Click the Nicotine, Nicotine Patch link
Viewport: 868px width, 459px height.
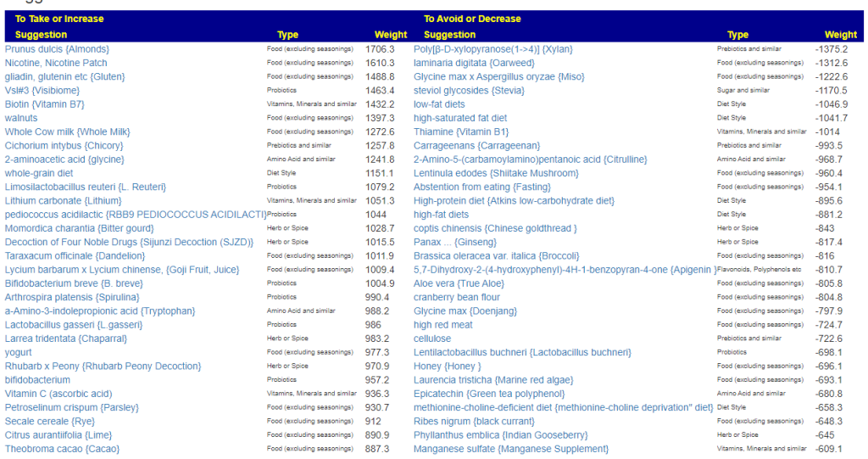coord(56,63)
